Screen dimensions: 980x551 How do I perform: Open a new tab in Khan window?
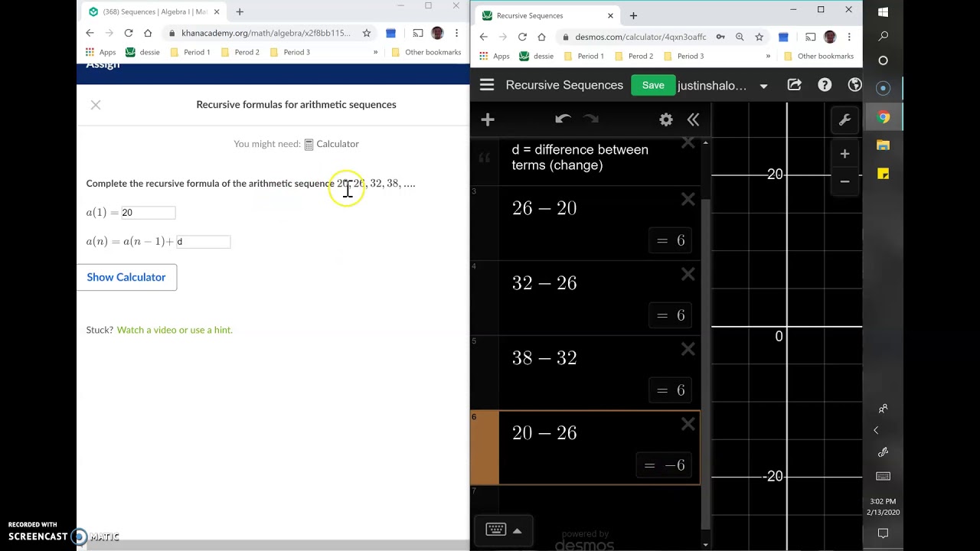(240, 11)
